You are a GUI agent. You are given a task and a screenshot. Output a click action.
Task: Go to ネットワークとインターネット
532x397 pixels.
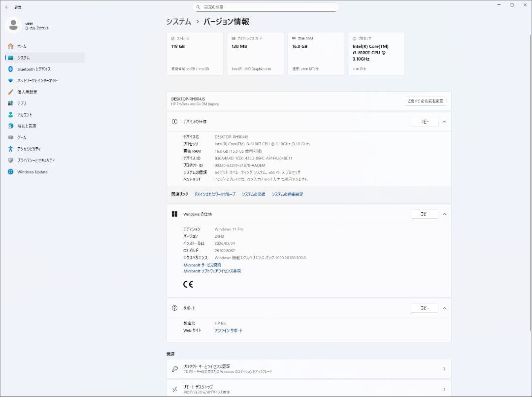[x=45, y=80]
